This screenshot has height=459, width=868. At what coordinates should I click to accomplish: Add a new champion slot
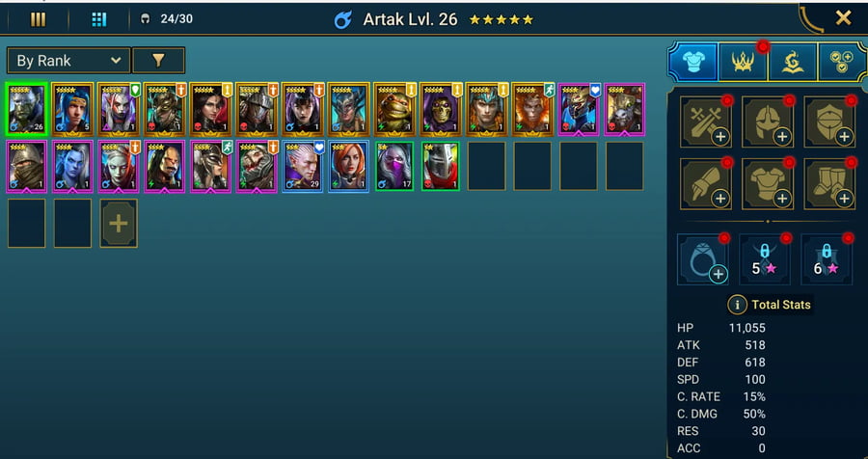pyautogui.click(x=119, y=223)
